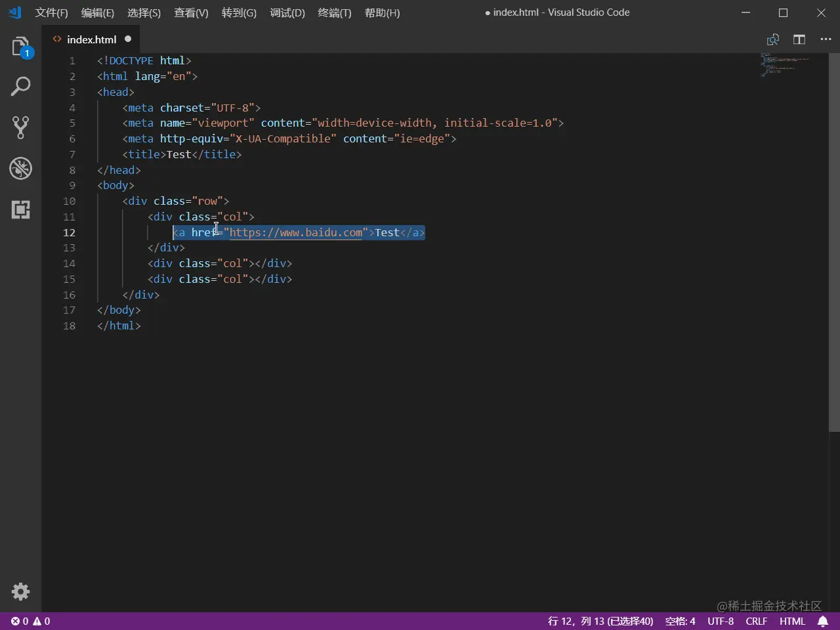Change file encoding UTF-8 in status bar
The image size is (840, 630).
tap(721, 621)
